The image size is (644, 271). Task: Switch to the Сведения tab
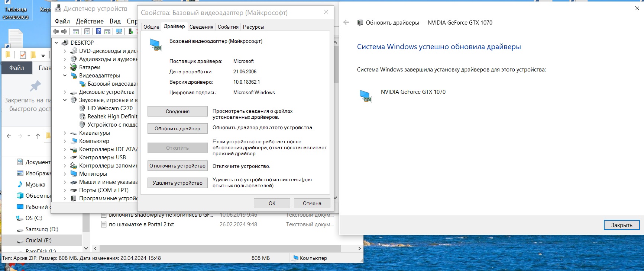pyautogui.click(x=201, y=27)
